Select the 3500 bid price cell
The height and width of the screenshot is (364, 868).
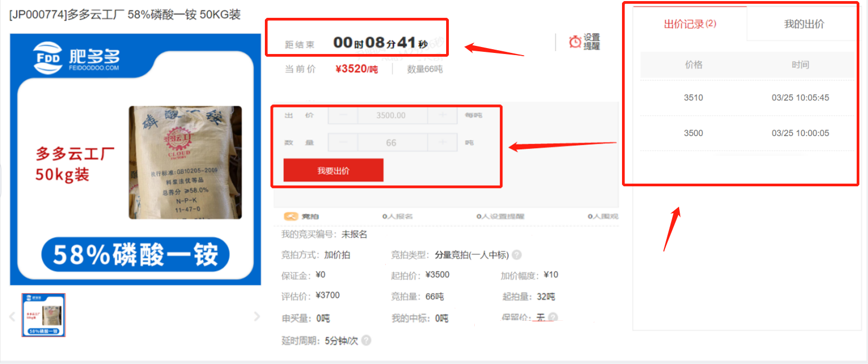tap(694, 133)
